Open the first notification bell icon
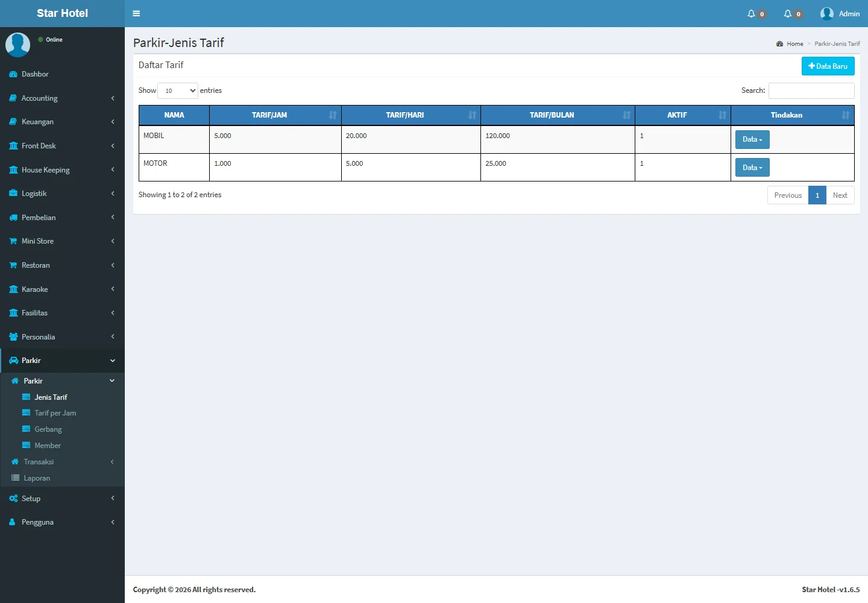 [751, 14]
